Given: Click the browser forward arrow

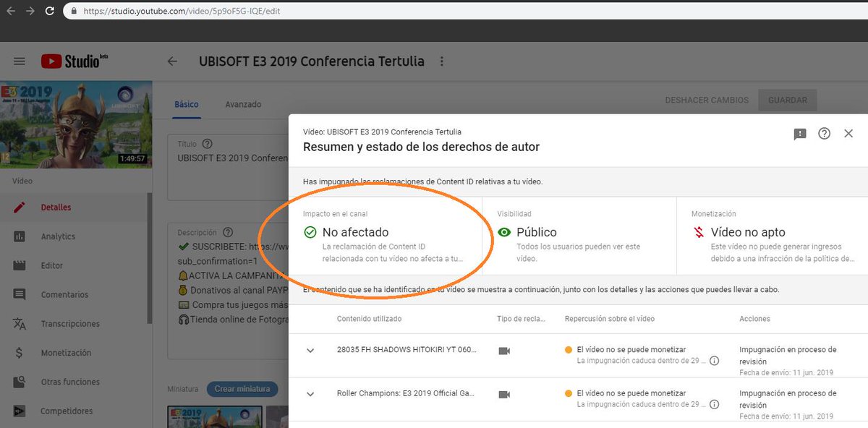Looking at the screenshot, I should 30,12.
